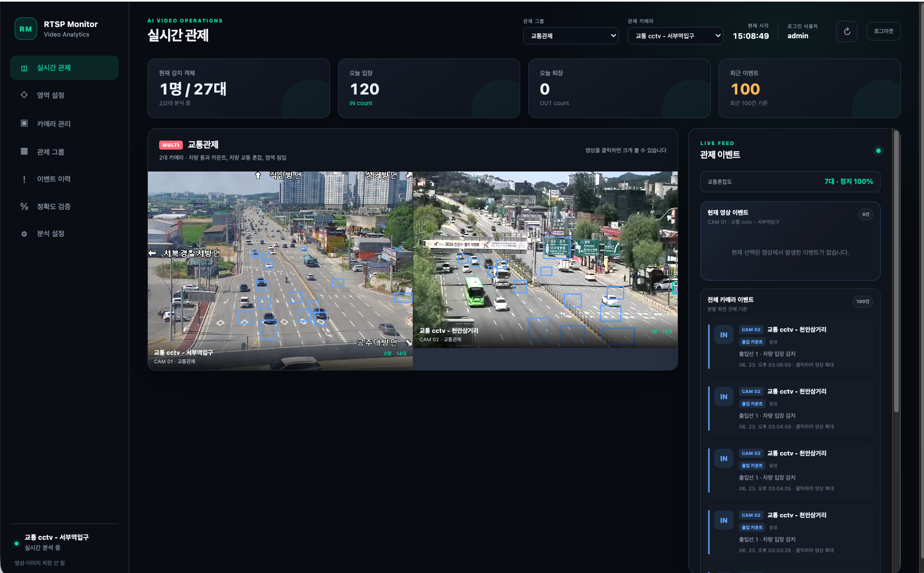Click the current time 15:08:49

coord(751,36)
